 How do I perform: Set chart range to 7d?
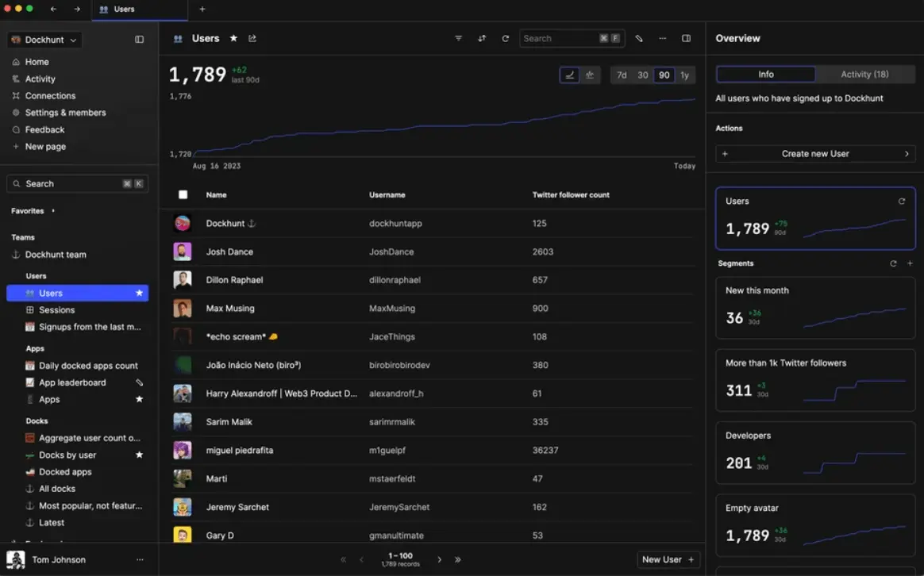[621, 75]
